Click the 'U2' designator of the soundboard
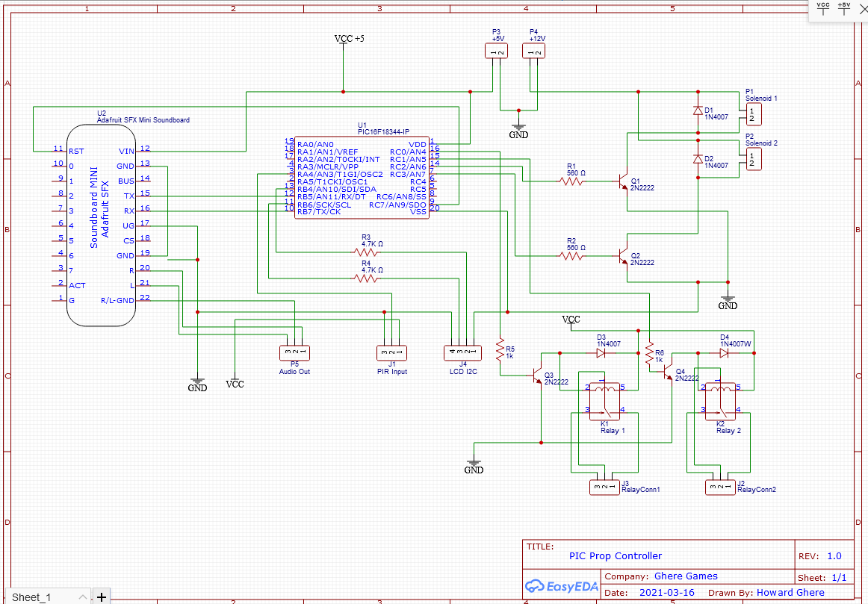 pyautogui.click(x=102, y=112)
